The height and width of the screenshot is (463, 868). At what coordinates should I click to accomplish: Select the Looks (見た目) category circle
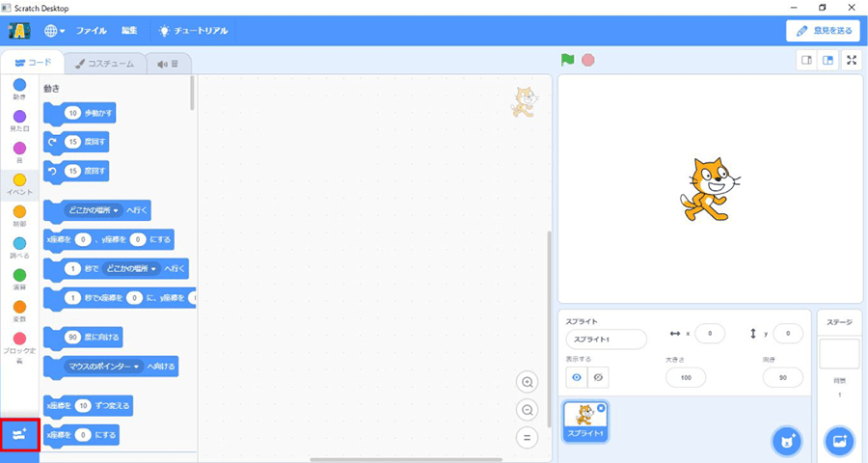click(19, 117)
